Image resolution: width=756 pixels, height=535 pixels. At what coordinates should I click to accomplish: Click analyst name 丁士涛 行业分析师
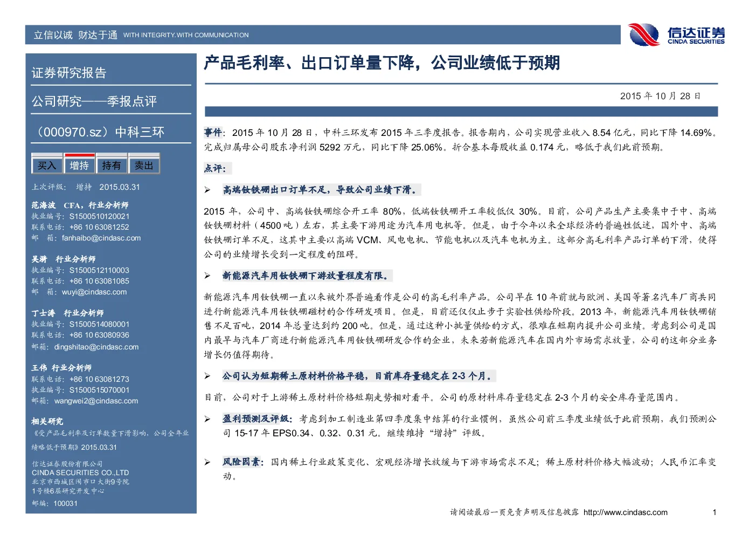(67, 313)
